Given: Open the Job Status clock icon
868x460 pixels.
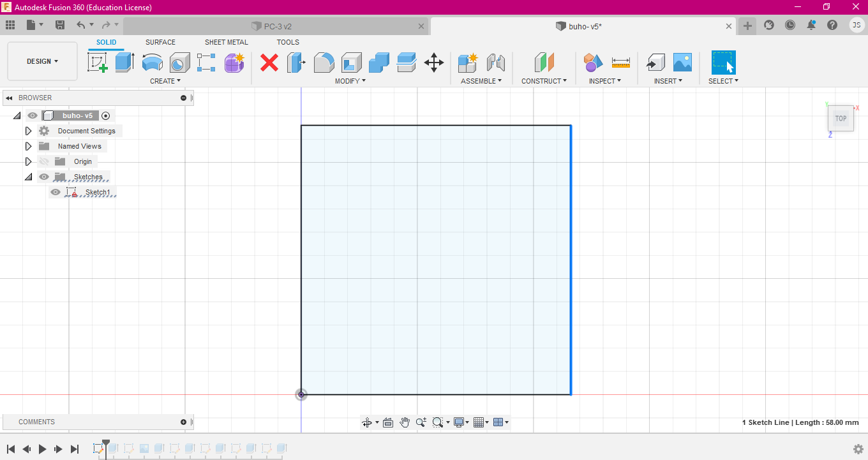Looking at the screenshot, I should [790, 25].
